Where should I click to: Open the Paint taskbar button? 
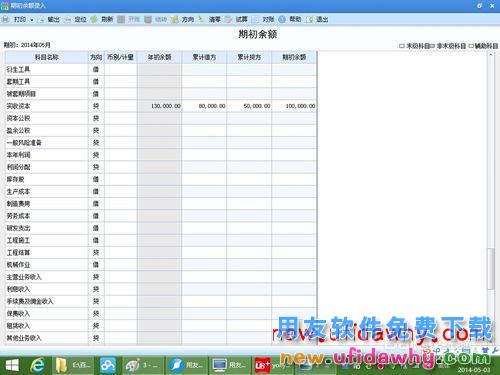[143, 365]
